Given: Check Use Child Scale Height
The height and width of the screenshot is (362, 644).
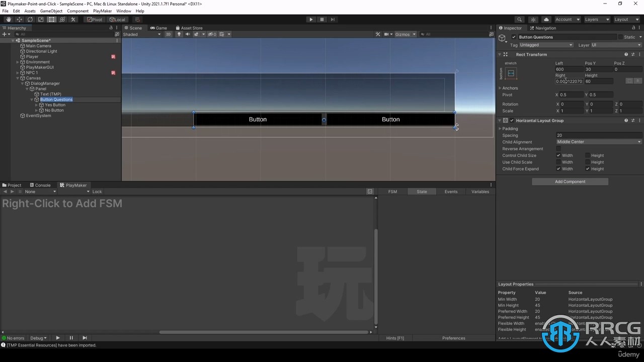Looking at the screenshot, I should click(588, 162).
